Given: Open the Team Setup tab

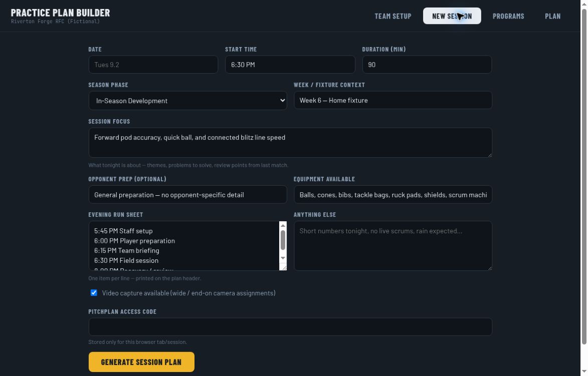Looking at the screenshot, I should [393, 16].
